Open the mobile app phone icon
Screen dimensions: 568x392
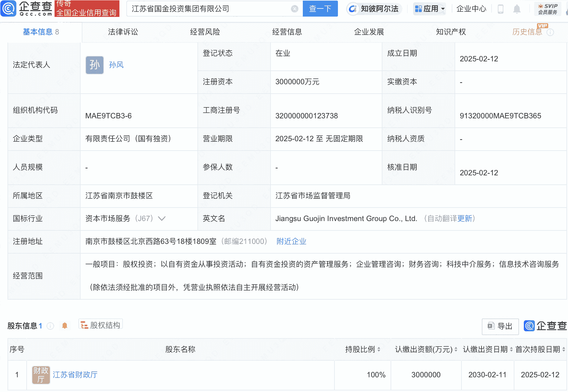501,9
